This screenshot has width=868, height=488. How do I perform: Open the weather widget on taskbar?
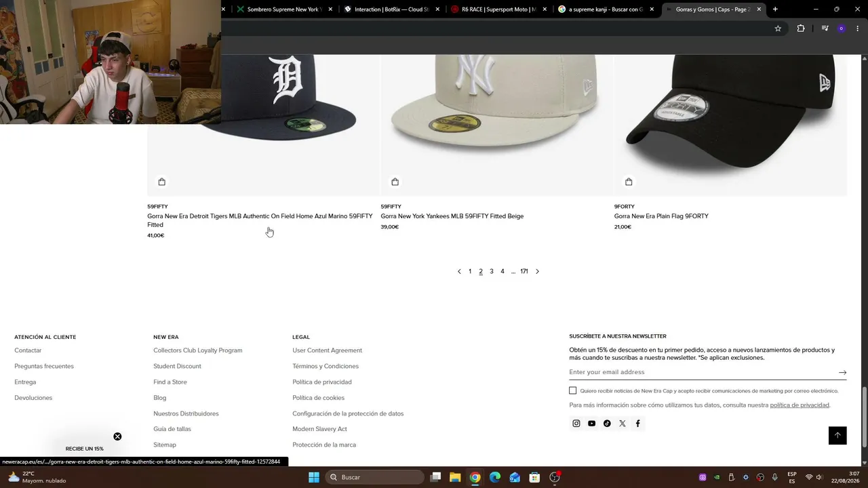[x=37, y=477]
